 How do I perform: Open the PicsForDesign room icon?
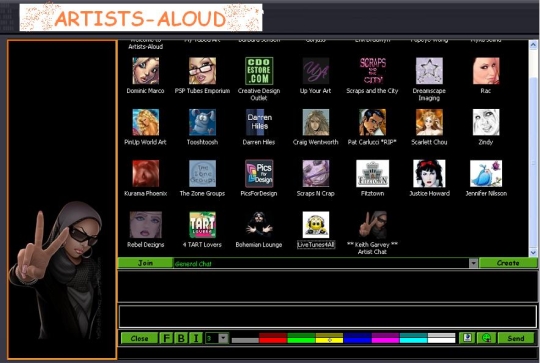point(259,174)
